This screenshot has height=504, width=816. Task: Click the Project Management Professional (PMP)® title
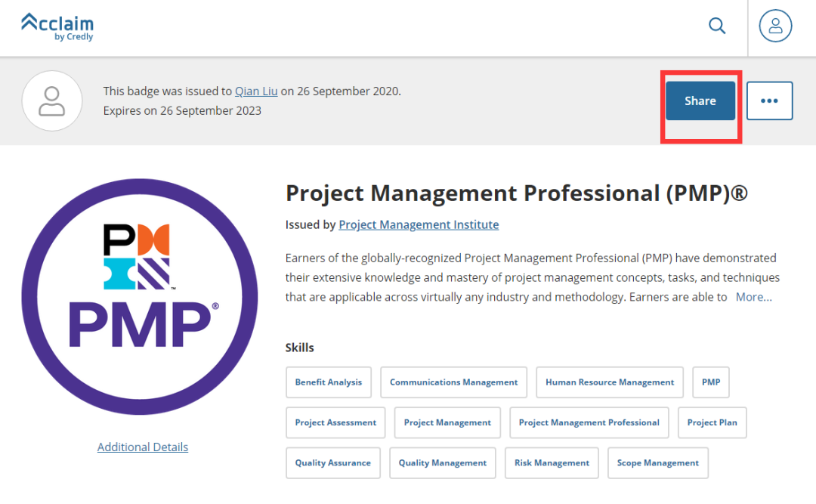click(x=517, y=193)
